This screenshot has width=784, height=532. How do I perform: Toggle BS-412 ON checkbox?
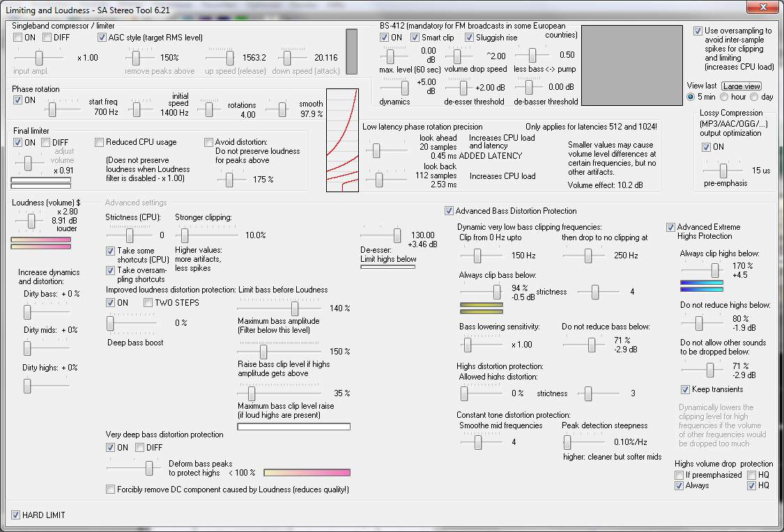click(384, 38)
